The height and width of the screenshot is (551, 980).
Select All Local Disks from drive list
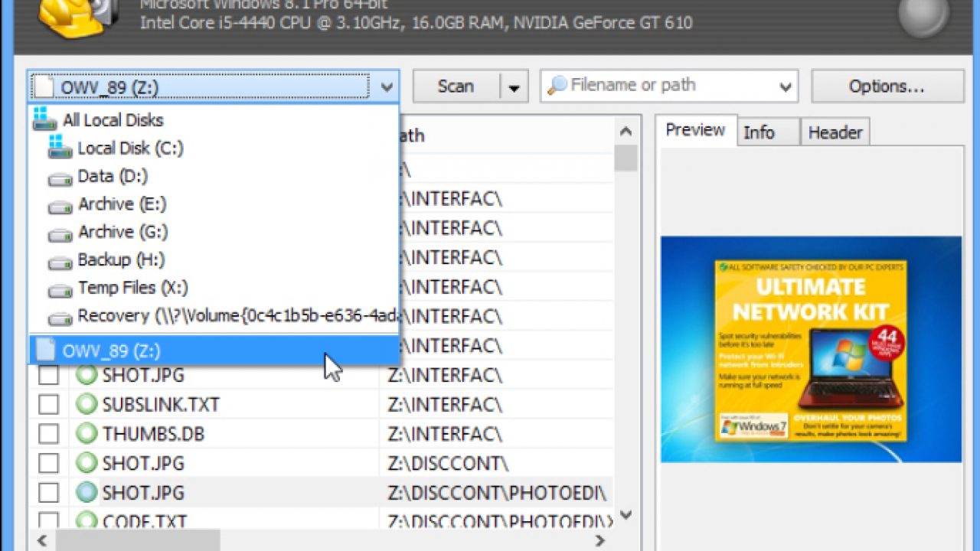(x=214, y=119)
